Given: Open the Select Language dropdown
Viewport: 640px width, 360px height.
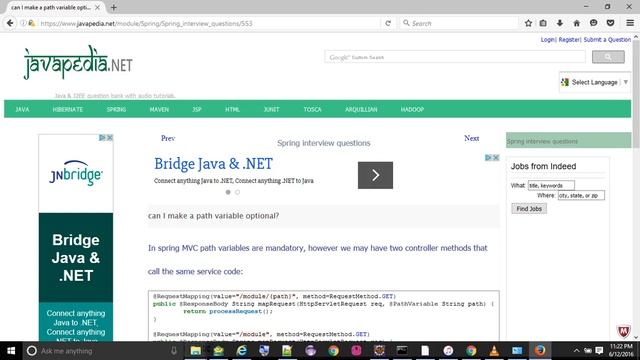Looking at the screenshot, I should click(595, 82).
